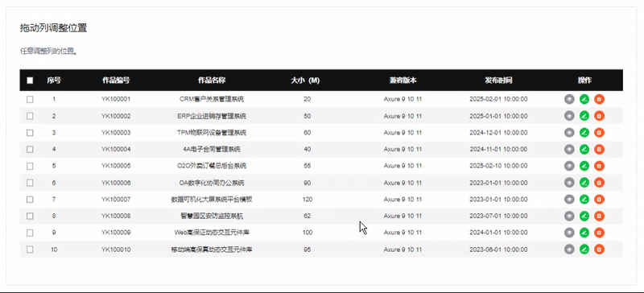Click the Web高保证动态交互元件库 name cell
This screenshot has height=293, width=644.
coord(212,233)
